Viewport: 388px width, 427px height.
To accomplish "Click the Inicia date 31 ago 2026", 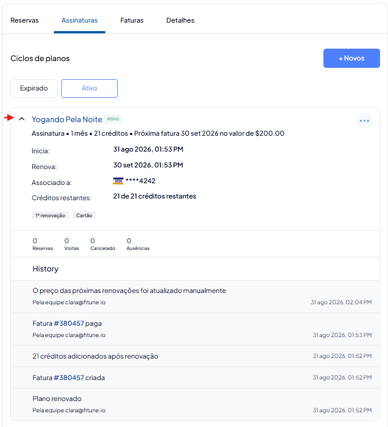I will (x=148, y=149).
